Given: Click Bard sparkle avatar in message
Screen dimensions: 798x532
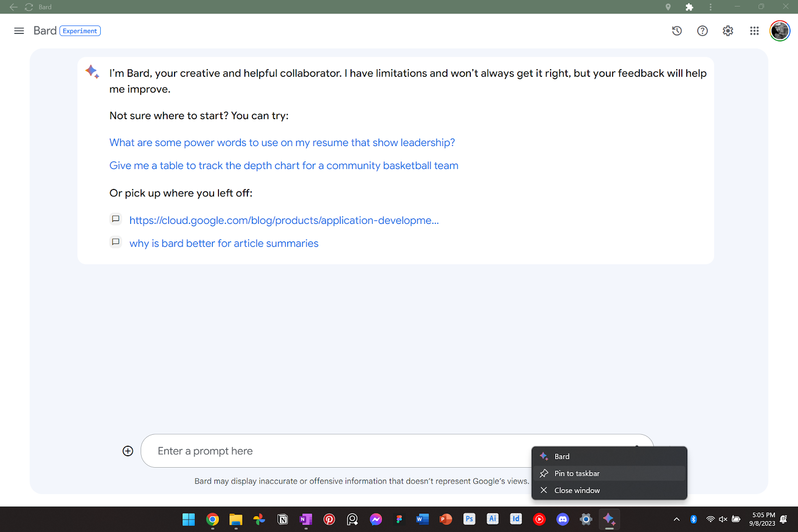Looking at the screenshot, I should click(92, 72).
